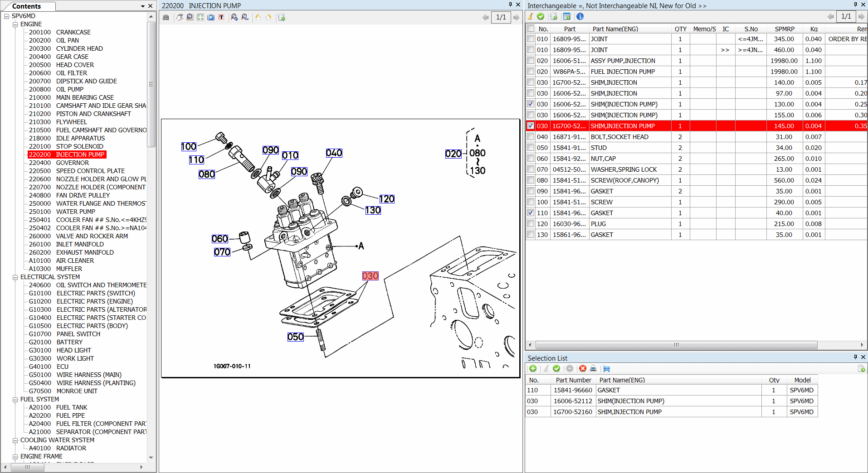Uncheck the checkbox for highlighted SHIM,INJECTION PUMP row
This screenshot has width=868, height=473.
click(x=530, y=125)
